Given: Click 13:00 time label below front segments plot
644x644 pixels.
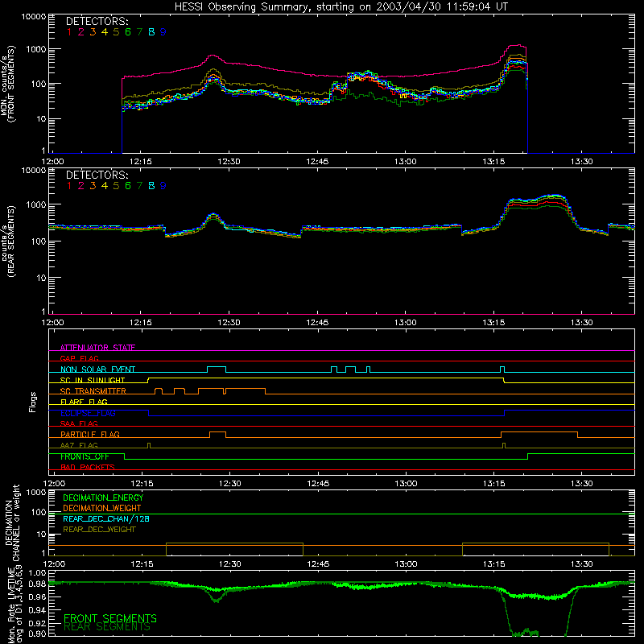Looking at the screenshot, I should click(406, 162).
